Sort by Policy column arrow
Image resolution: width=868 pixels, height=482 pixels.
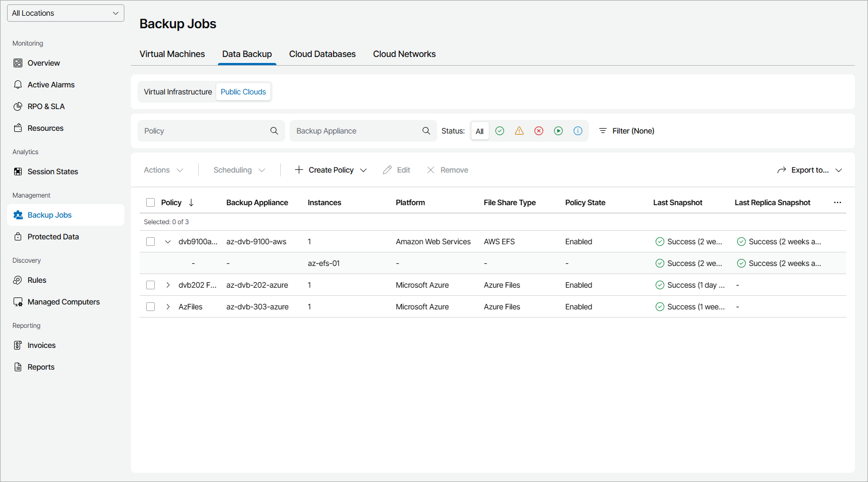[191, 202]
